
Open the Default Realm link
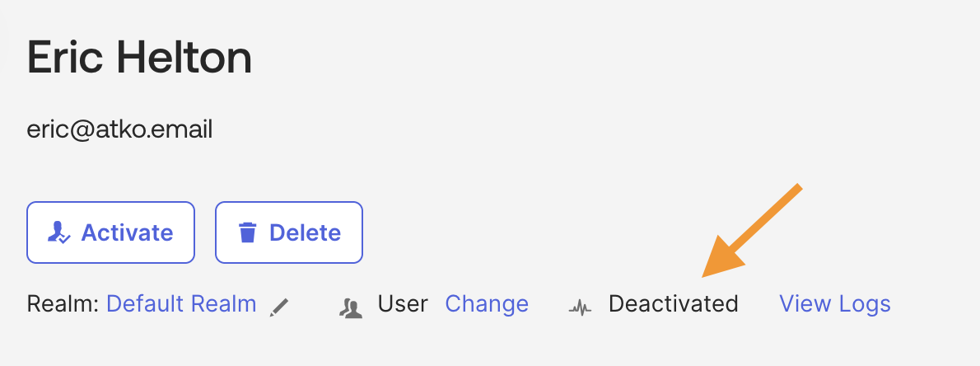pyautogui.click(x=181, y=304)
